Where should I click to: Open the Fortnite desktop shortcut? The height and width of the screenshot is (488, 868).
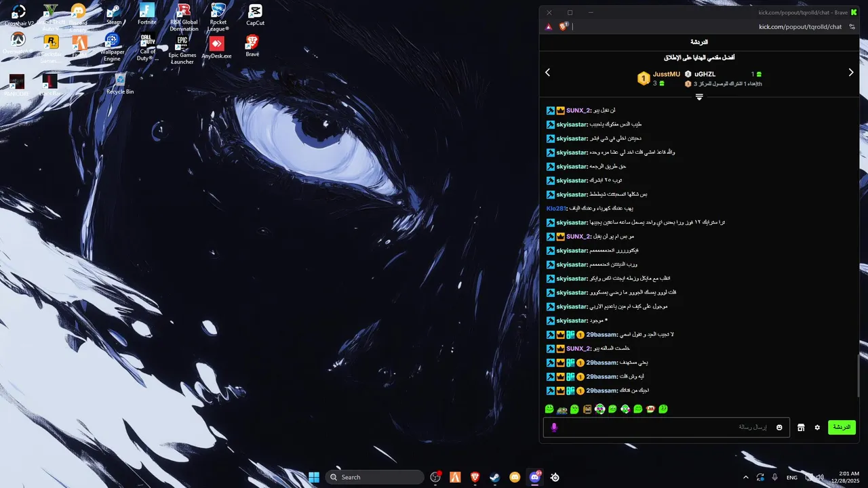(x=147, y=15)
